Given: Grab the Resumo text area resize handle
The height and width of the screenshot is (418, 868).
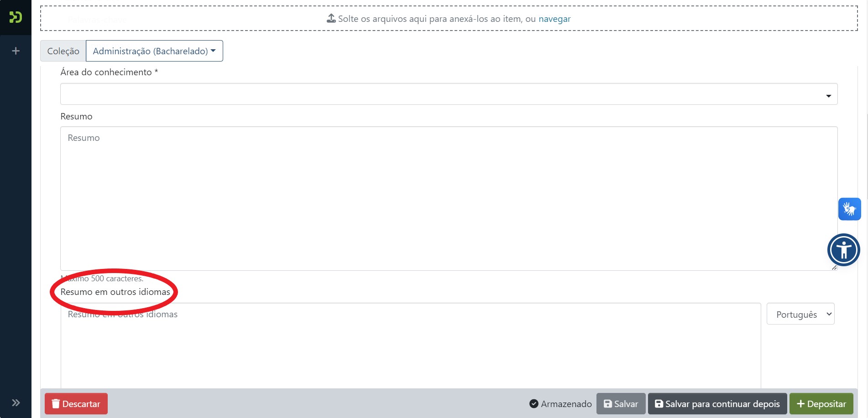Looking at the screenshot, I should tap(834, 268).
